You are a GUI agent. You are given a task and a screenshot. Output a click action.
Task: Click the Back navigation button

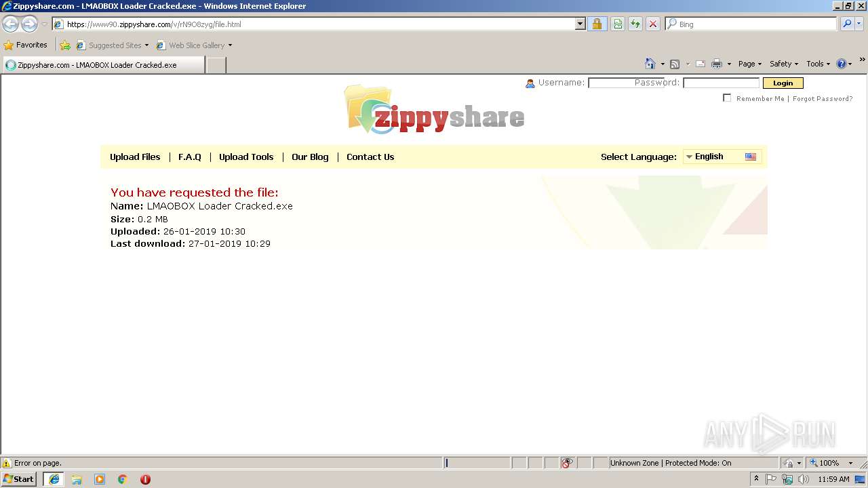coord(11,24)
